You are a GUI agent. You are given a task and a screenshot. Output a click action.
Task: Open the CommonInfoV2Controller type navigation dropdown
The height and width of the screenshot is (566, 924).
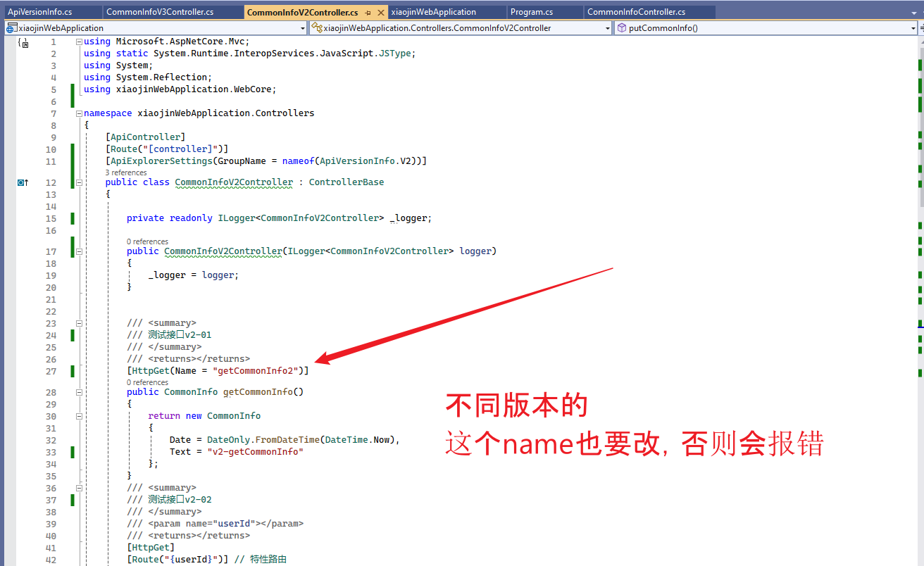608,27
